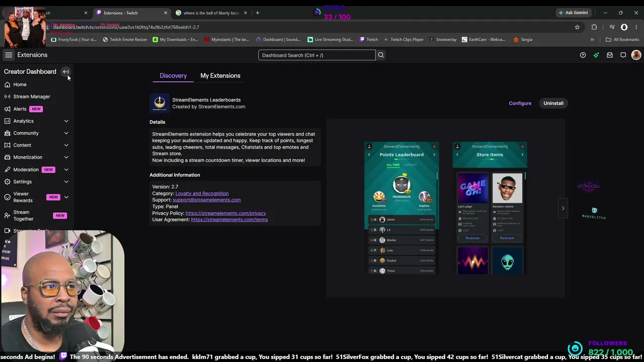Screen dimensions: 644x362
Task: Switch to the My Extensions tab
Action: [220, 75]
